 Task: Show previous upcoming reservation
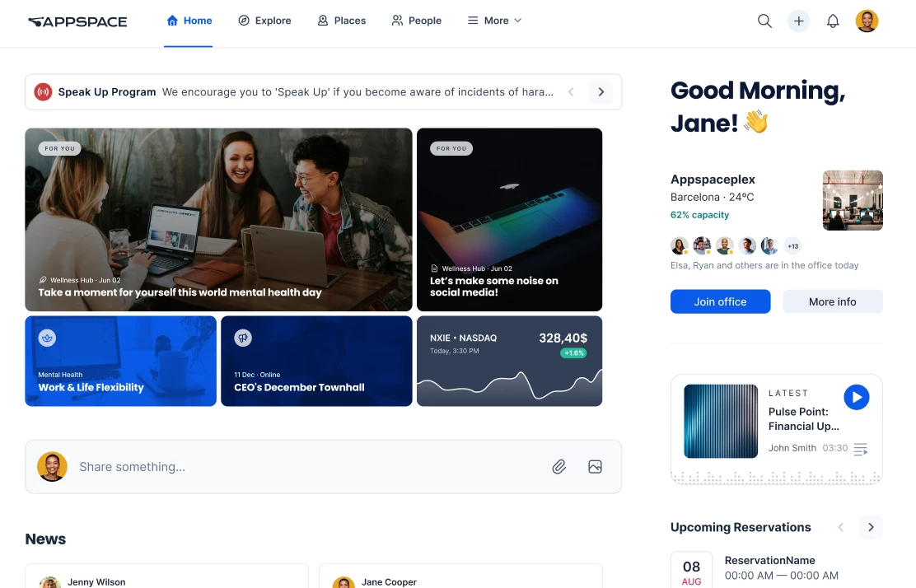pos(841,527)
